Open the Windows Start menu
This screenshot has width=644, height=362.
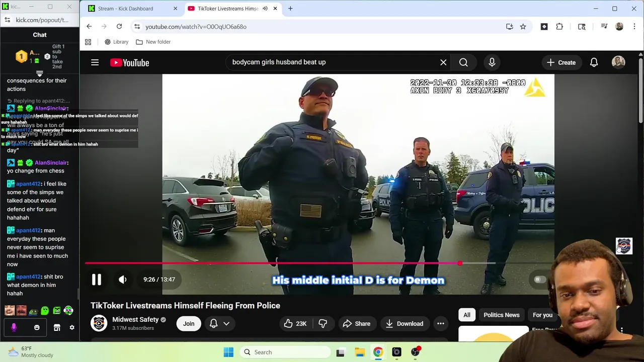[x=228, y=352]
